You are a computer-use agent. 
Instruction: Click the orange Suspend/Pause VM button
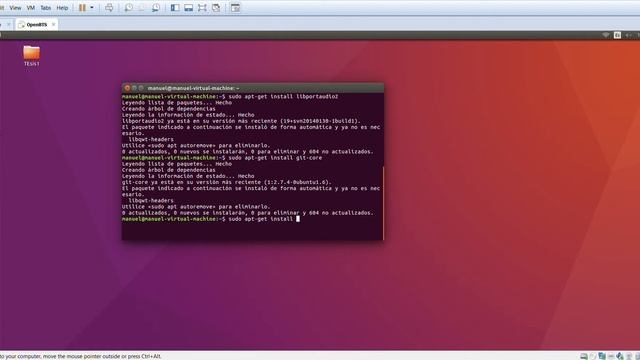point(82,8)
